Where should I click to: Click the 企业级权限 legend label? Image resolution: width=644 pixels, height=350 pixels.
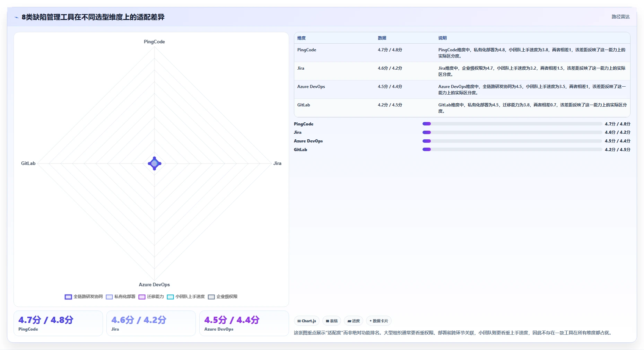pos(227,297)
